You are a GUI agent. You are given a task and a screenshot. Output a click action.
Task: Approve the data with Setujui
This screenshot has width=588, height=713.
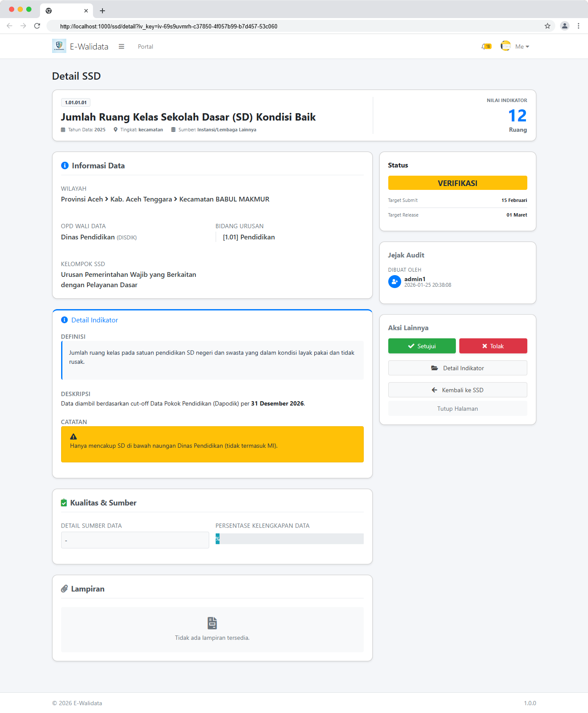422,346
